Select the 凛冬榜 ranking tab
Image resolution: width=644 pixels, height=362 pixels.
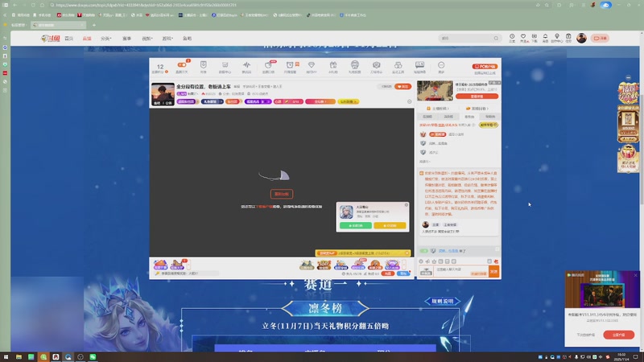[325, 308]
